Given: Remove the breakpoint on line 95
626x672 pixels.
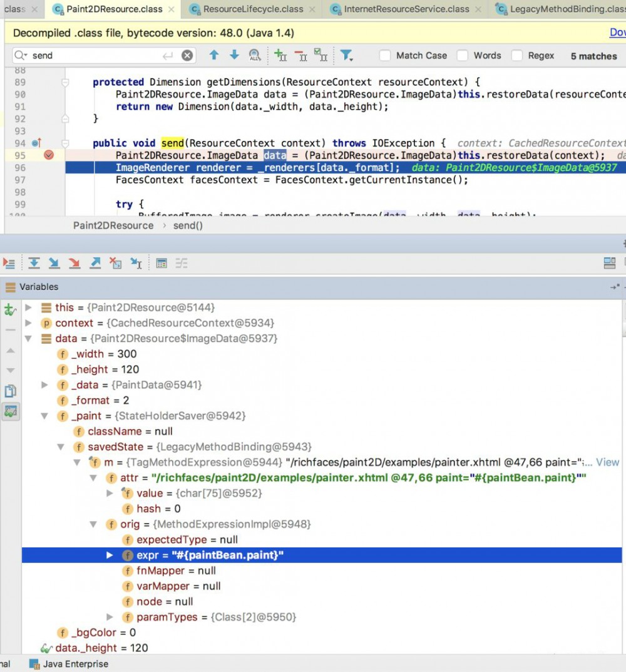Looking at the screenshot, I should [49, 155].
